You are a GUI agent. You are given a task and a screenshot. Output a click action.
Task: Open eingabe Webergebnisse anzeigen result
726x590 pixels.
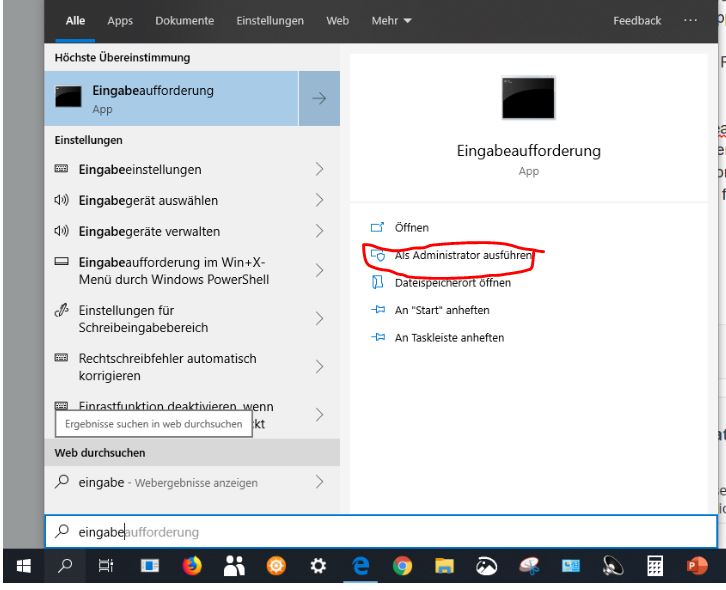tap(192, 482)
